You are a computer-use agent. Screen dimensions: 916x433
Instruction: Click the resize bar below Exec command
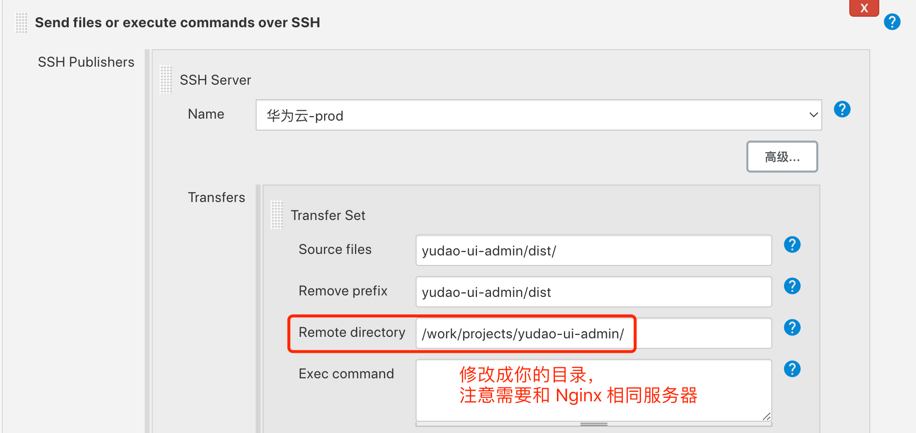[x=593, y=424]
